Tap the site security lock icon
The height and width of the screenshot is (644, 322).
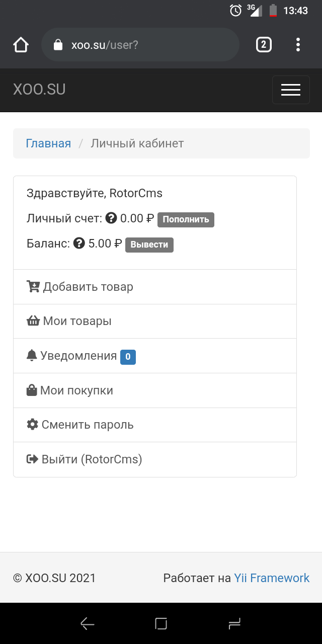coord(58,45)
